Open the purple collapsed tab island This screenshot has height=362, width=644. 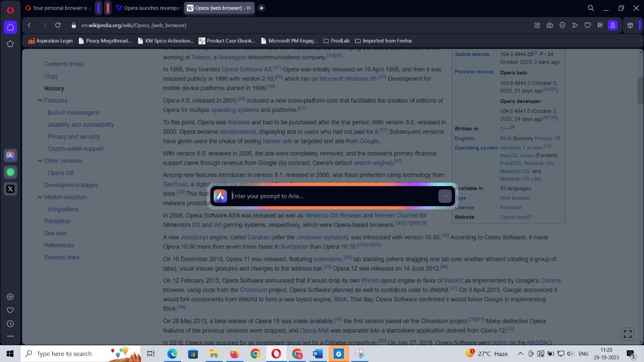pyautogui.click(x=98, y=8)
